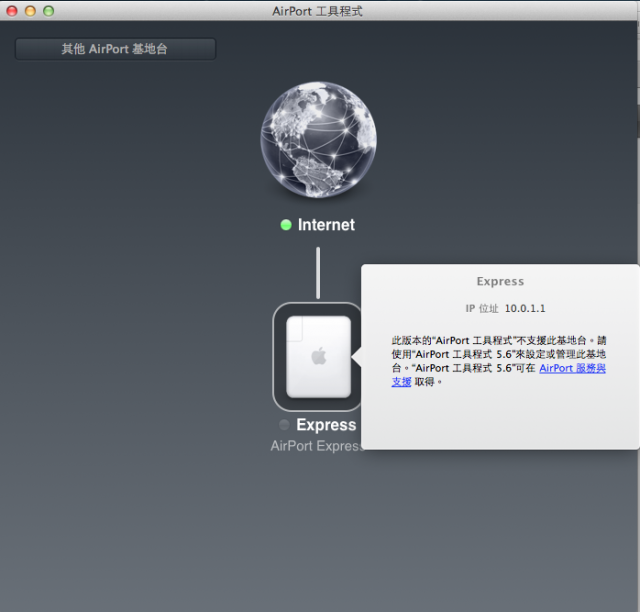This screenshot has width=640, height=612.
Task: Click the 其他 AirPort 基地台 button
Action: click(116, 49)
